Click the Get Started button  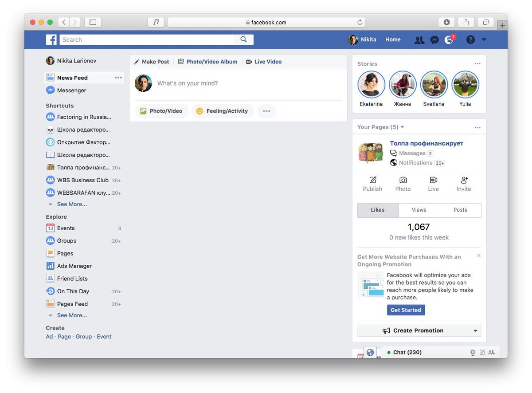(x=406, y=310)
